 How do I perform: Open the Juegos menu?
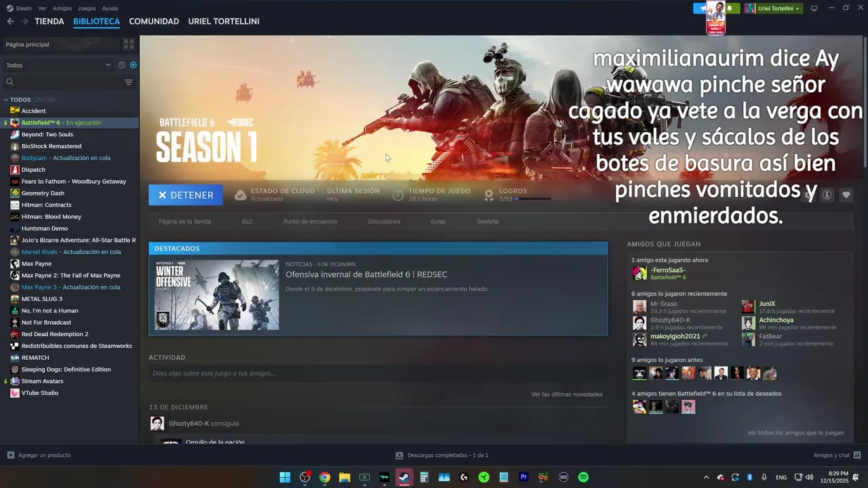click(87, 8)
